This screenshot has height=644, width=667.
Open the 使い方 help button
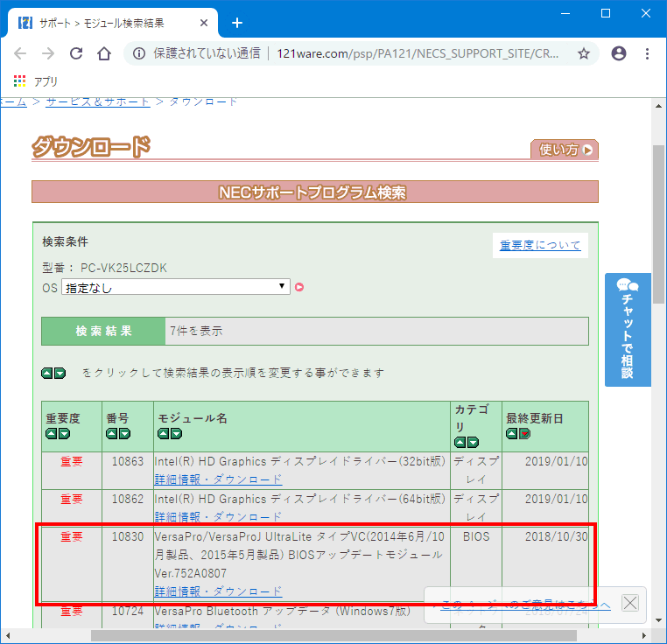tap(565, 150)
